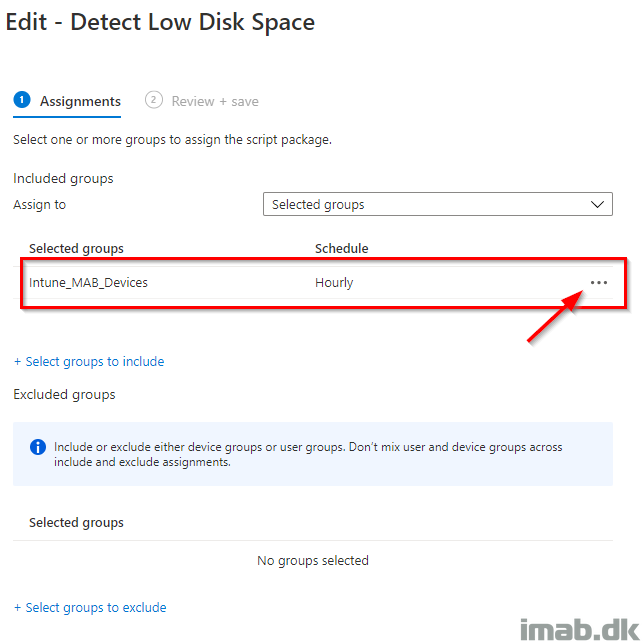643x642 pixels.
Task: Click step 1 circle icon
Action: point(22,100)
